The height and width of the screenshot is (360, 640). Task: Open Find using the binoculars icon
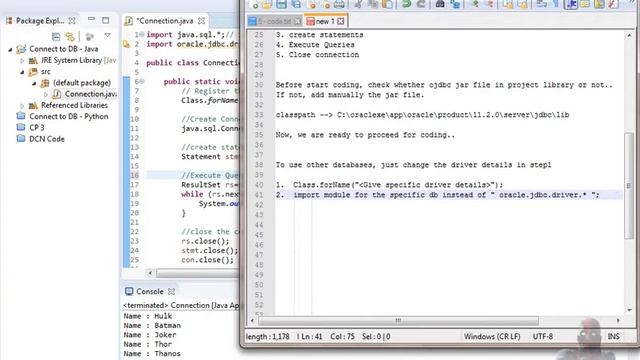(440, 4)
